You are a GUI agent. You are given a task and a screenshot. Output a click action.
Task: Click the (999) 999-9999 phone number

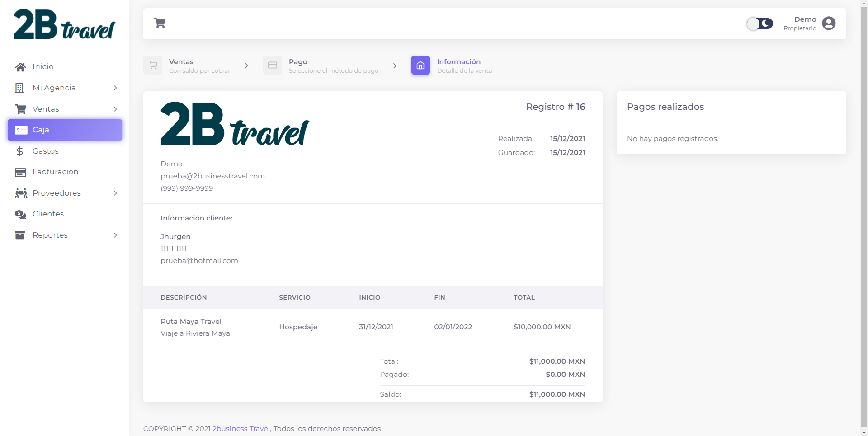pos(187,188)
